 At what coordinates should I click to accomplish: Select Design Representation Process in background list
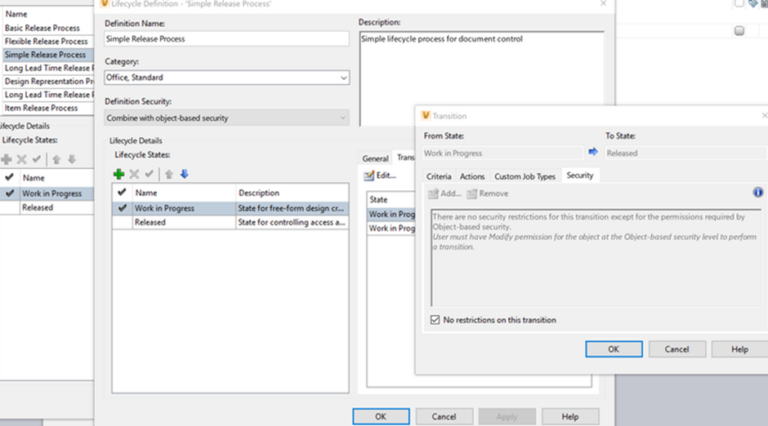(48, 81)
